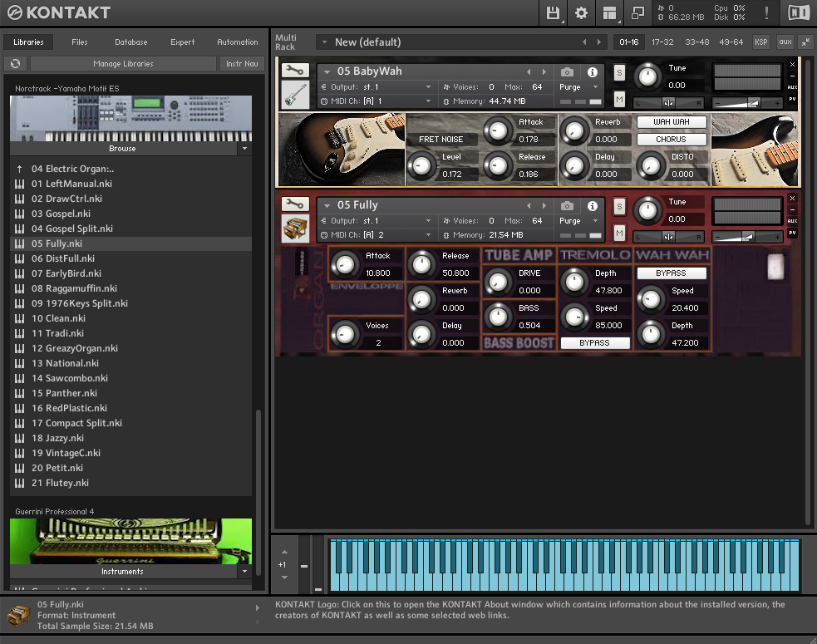817x644 pixels.
Task: Select next preset arrow for 05 BabyWah
Action: pyautogui.click(x=544, y=72)
